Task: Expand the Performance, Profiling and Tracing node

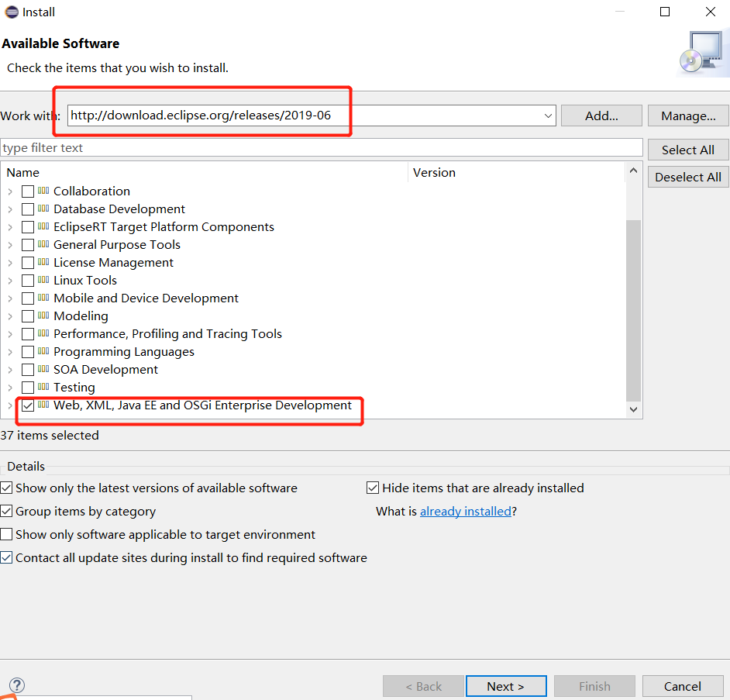Action: [x=10, y=334]
